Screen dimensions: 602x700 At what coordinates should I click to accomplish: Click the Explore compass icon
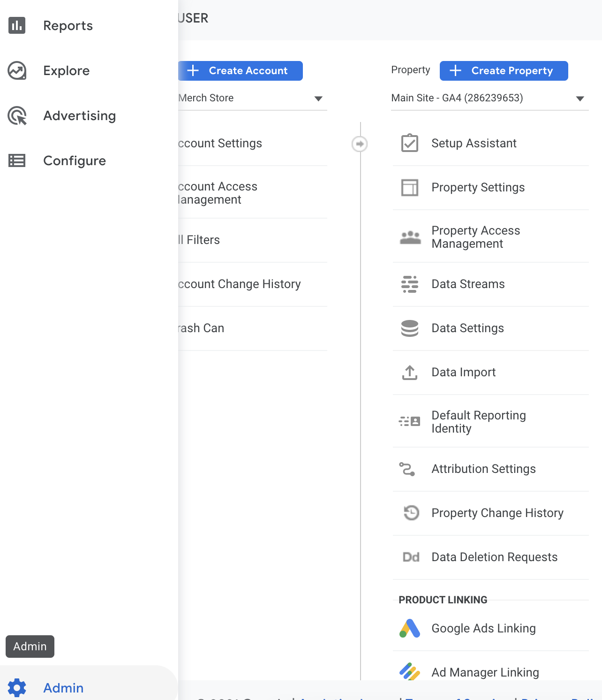point(16,70)
